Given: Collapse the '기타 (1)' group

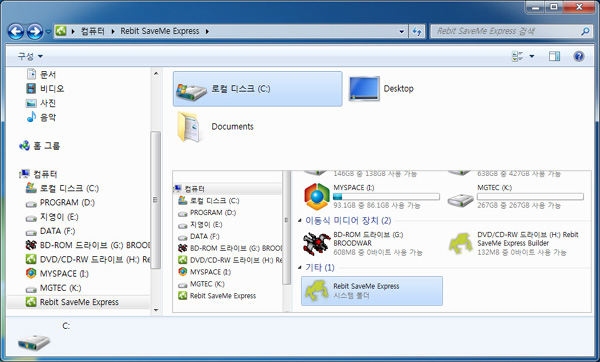Looking at the screenshot, I should pyautogui.click(x=299, y=267).
